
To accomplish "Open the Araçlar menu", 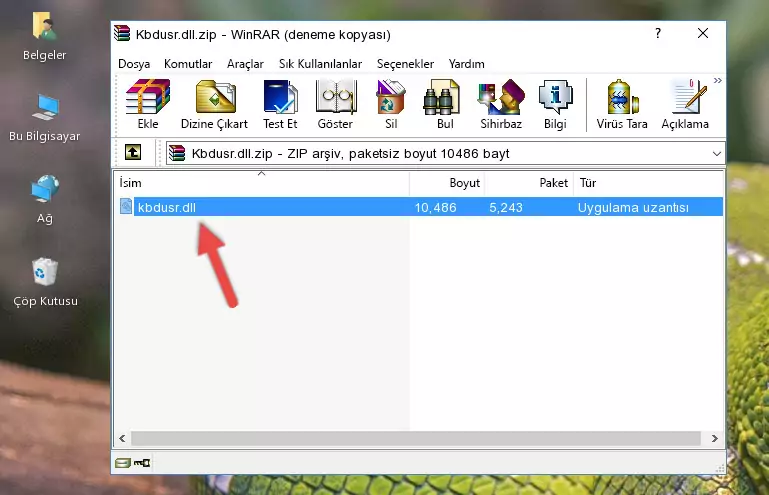I will coord(245,64).
